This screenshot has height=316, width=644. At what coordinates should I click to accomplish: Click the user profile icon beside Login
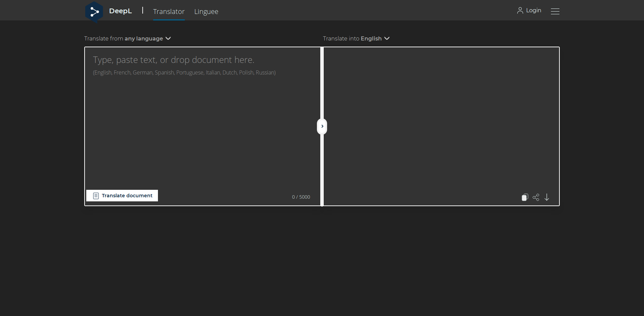point(520,10)
